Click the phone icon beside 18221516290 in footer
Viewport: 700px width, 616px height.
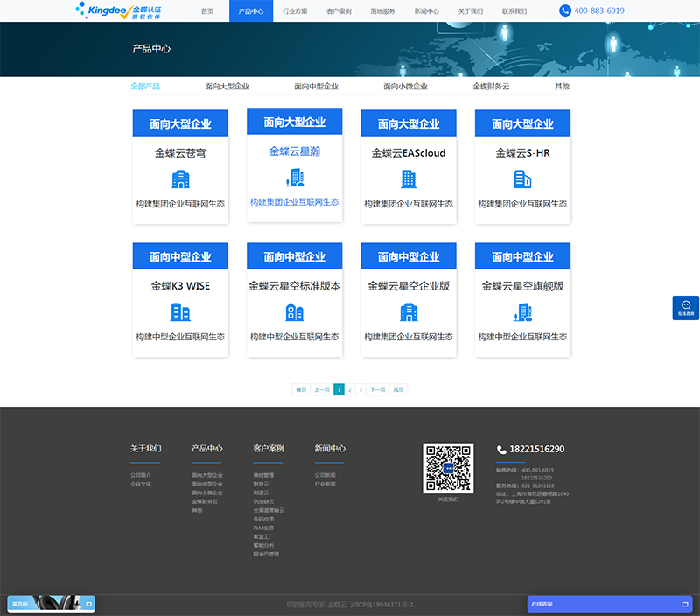(x=501, y=450)
